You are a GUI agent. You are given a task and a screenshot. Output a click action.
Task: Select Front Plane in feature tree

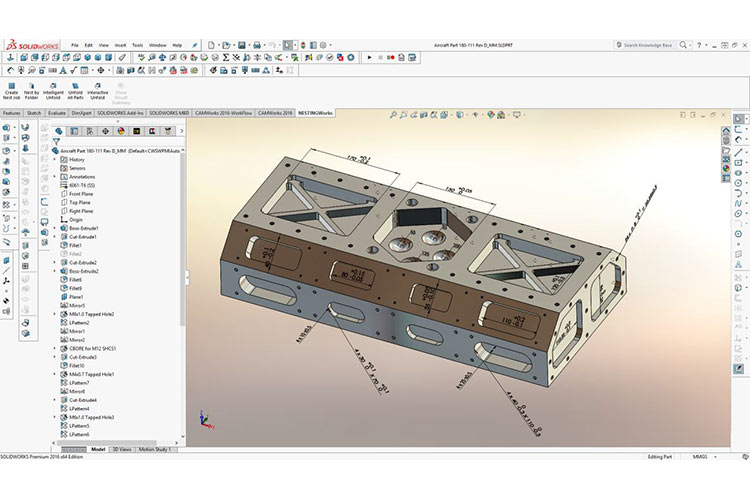tap(77, 194)
